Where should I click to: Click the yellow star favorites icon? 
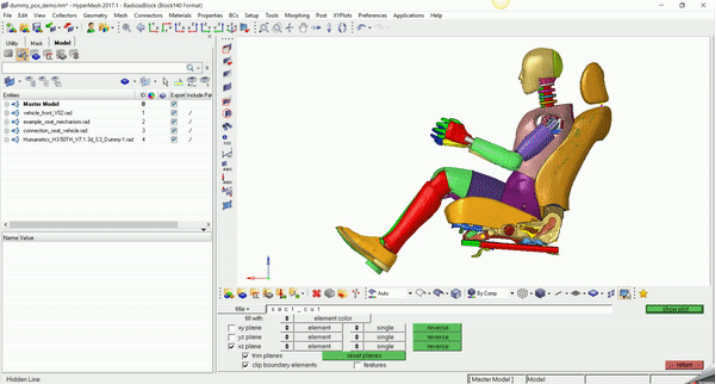coord(643,294)
